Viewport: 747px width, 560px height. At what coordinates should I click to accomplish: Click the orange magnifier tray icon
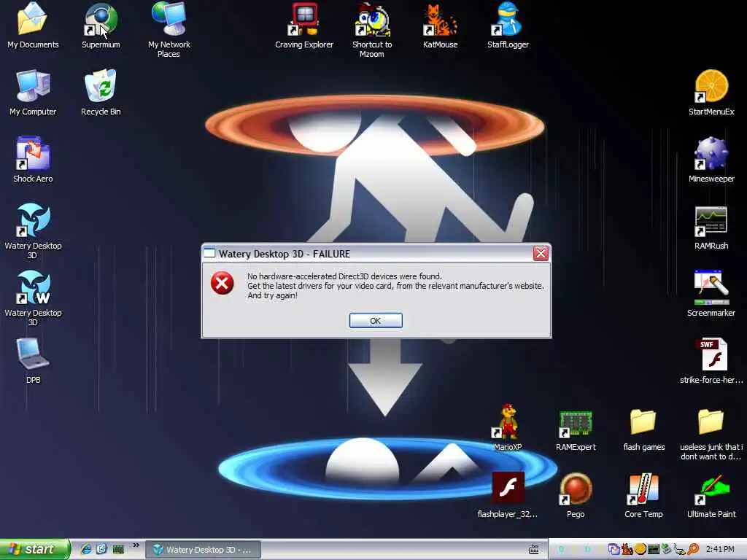[693, 549]
